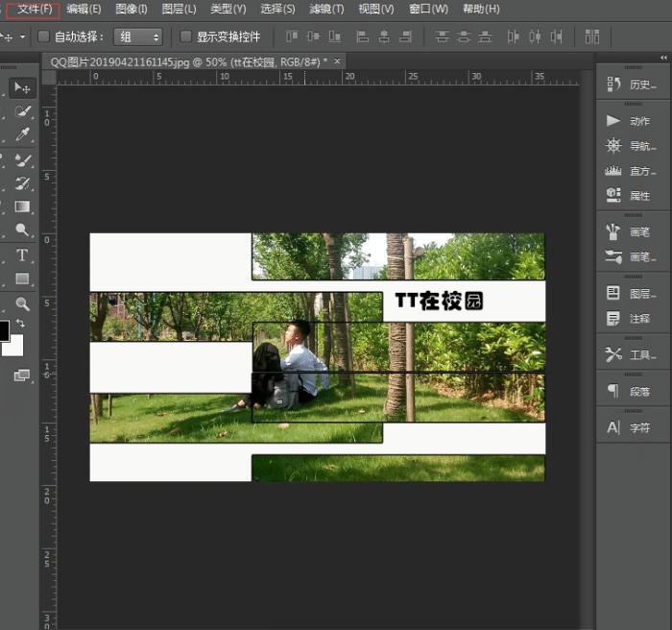Open the 滤镜(T) menu

[326, 9]
